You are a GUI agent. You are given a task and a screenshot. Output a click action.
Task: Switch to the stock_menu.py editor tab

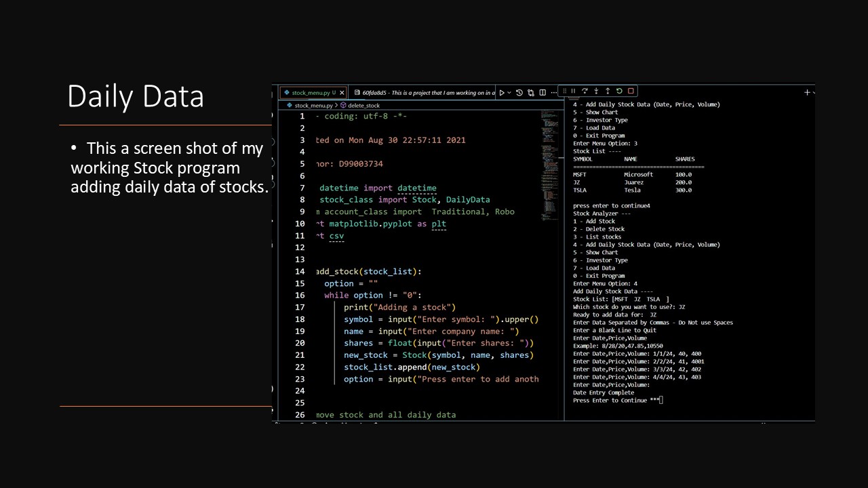(313, 93)
